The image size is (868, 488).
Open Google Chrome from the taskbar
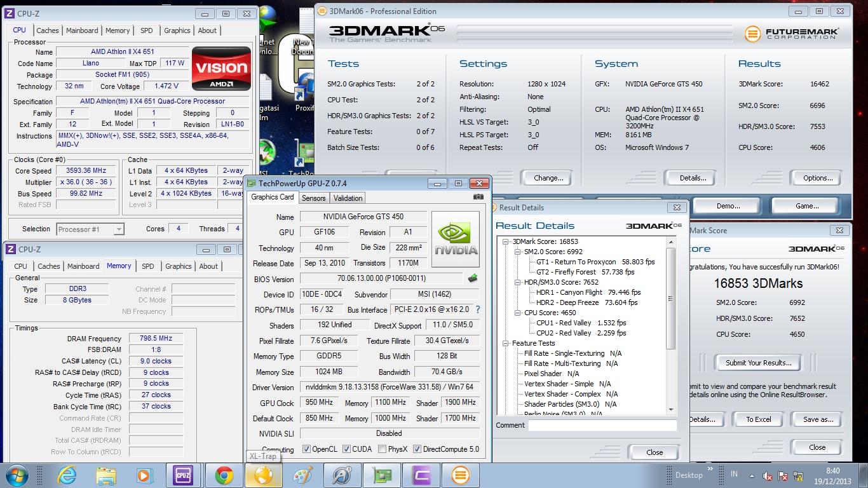[x=224, y=475]
